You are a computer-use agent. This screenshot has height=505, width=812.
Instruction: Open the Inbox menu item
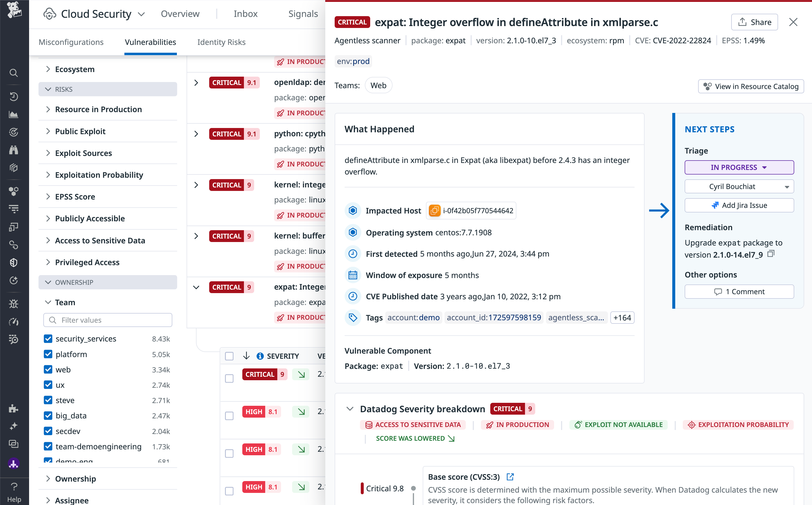pos(246,14)
